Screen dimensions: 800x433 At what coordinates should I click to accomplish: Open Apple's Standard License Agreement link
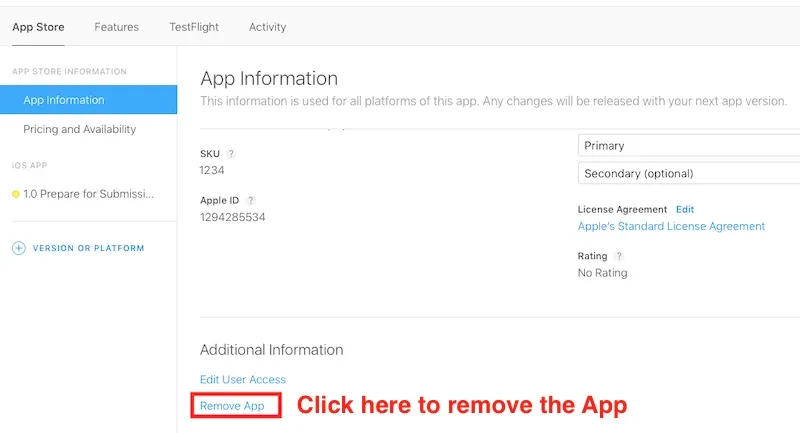pyautogui.click(x=671, y=226)
